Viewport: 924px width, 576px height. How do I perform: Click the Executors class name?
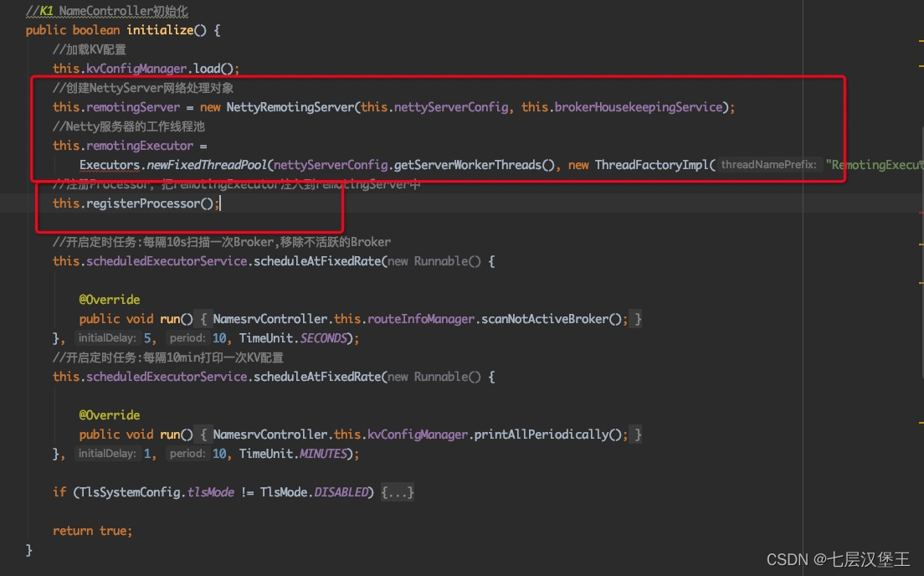[x=110, y=165]
